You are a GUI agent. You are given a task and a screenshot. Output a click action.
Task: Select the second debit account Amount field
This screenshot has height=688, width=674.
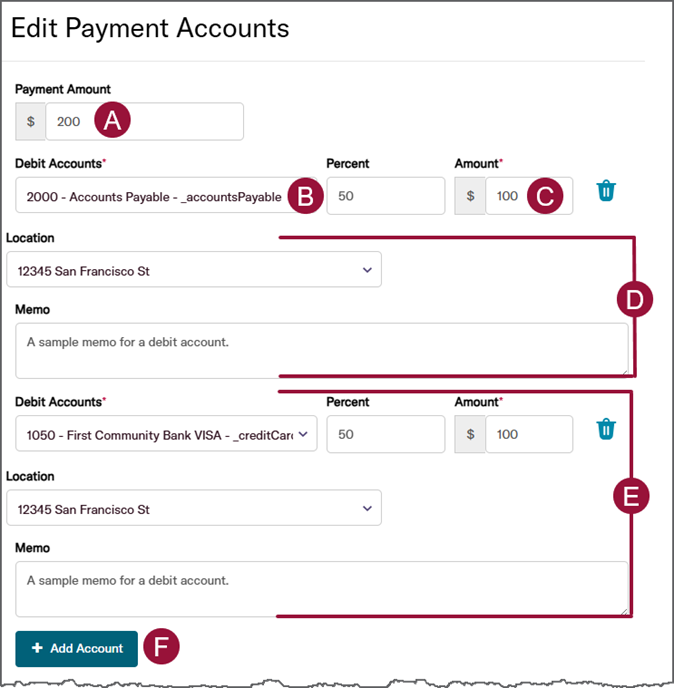(x=528, y=434)
